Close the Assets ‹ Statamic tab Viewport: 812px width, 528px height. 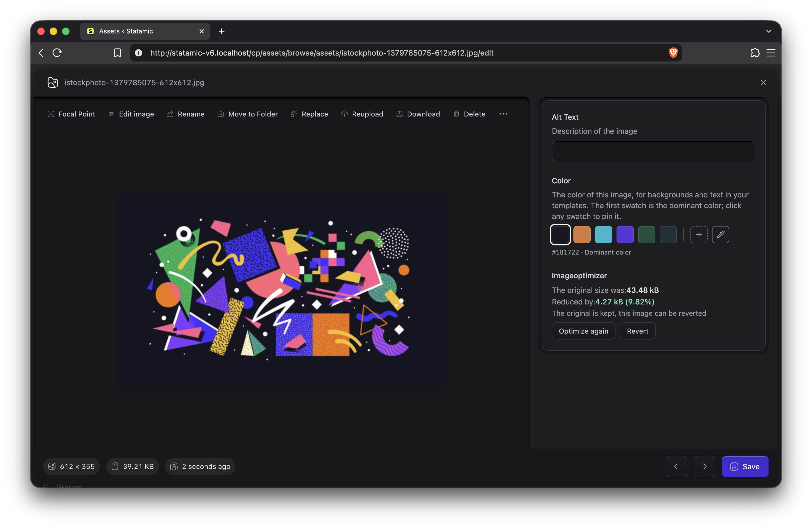point(202,31)
